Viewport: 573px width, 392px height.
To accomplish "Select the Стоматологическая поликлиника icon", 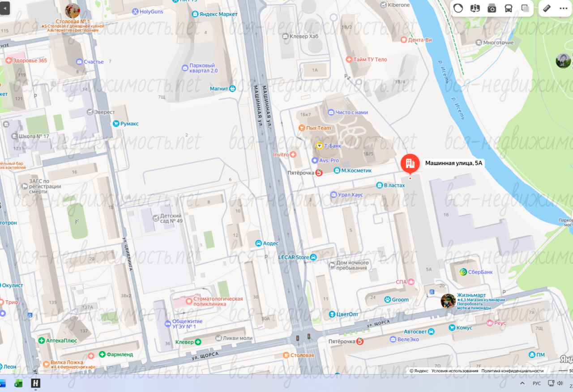I will pyautogui.click(x=188, y=301).
